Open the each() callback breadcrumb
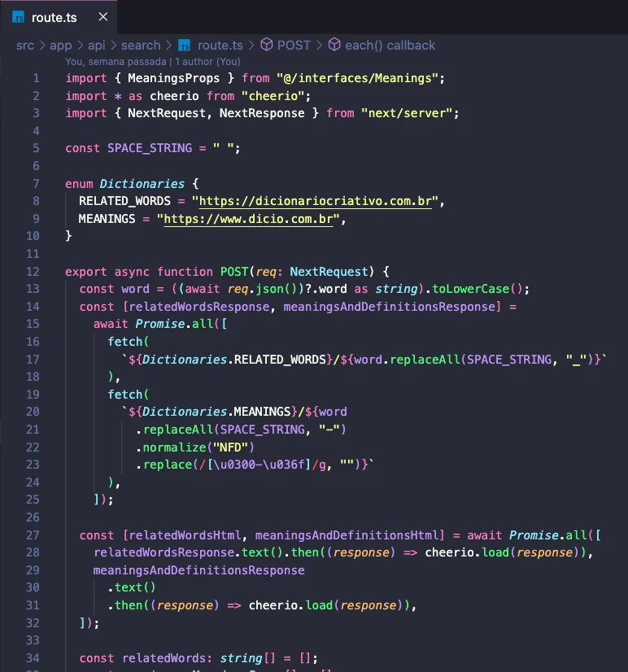628x672 pixels. (x=390, y=45)
